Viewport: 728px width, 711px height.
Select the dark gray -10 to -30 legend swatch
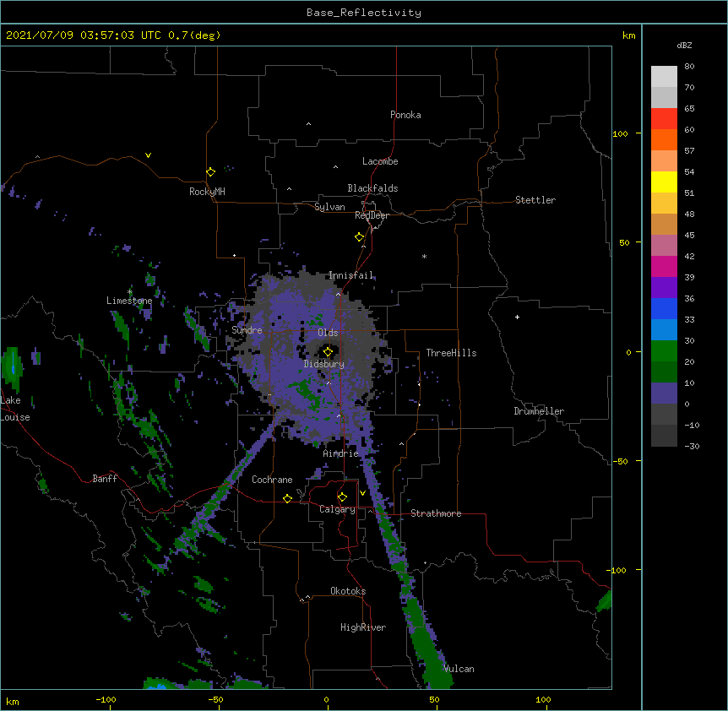click(664, 436)
